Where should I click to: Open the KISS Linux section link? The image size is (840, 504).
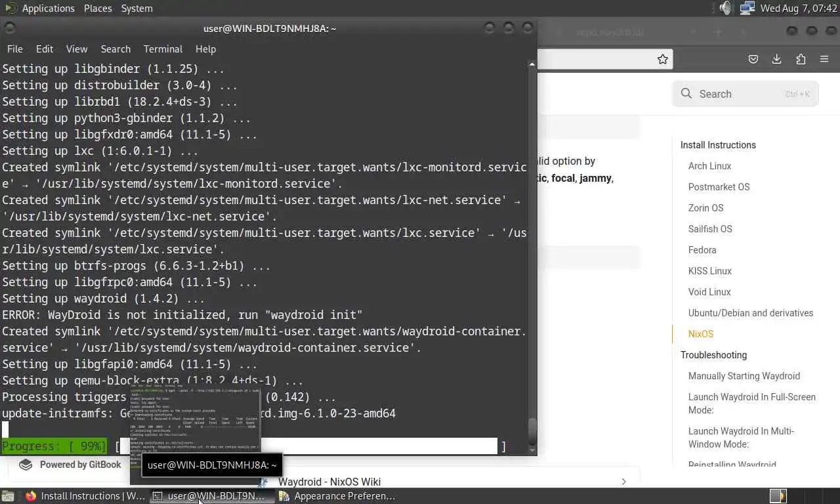[x=709, y=271]
